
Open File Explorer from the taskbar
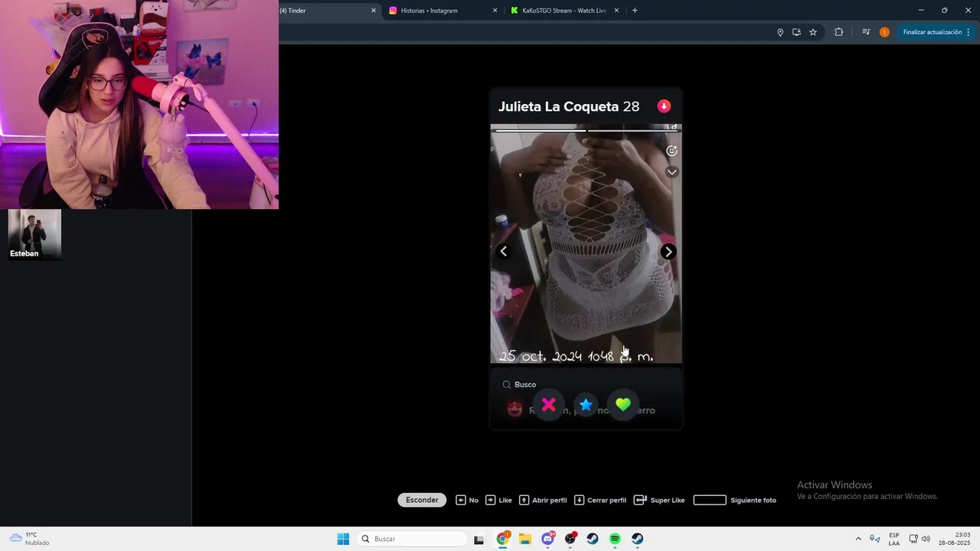pyautogui.click(x=525, y=539)
